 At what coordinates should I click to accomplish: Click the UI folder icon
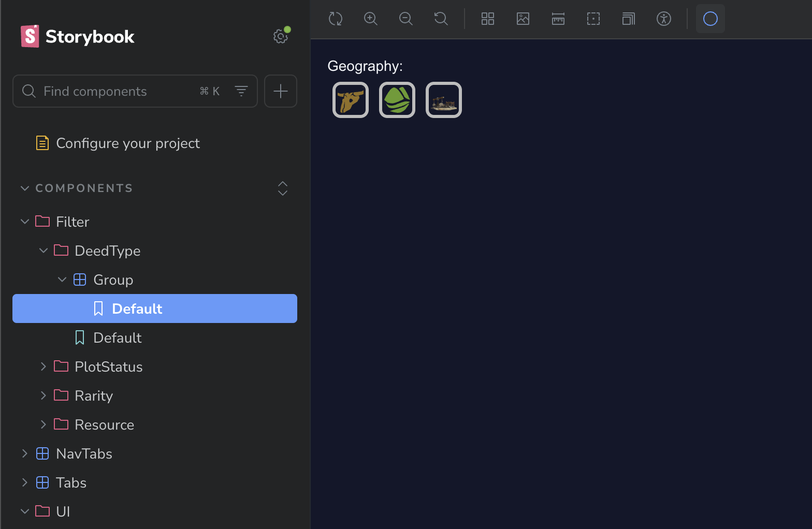[x=42, y=511]
